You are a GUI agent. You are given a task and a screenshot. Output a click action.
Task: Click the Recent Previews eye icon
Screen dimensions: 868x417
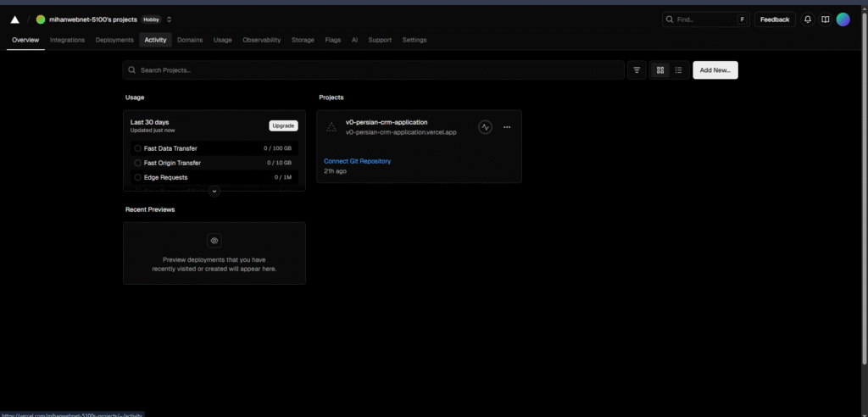[x=214, y=241]
